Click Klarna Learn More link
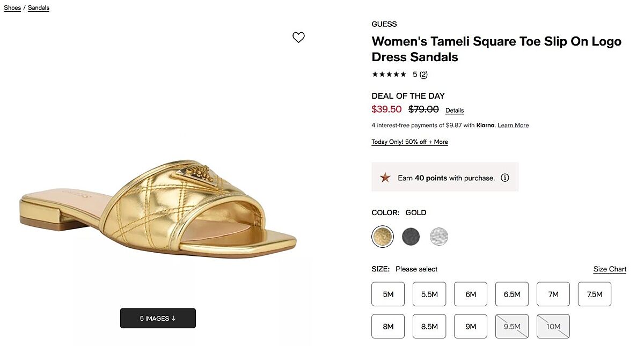This screenshot has width=644, height=346. [x=513, y=125]
